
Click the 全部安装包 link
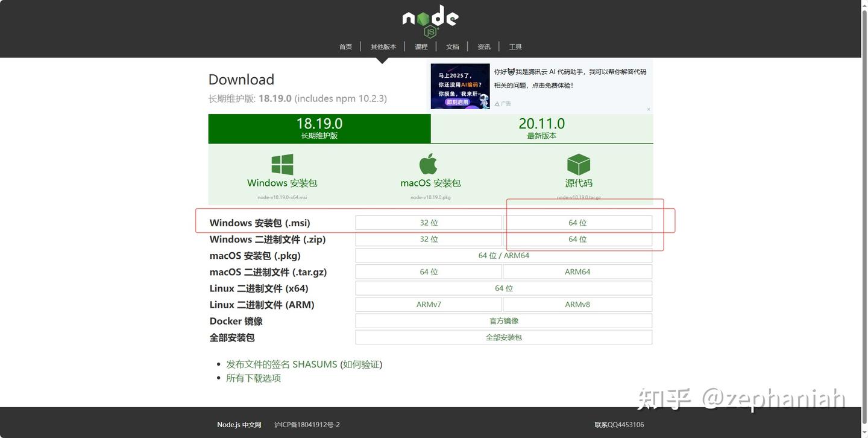pos(503,337)
